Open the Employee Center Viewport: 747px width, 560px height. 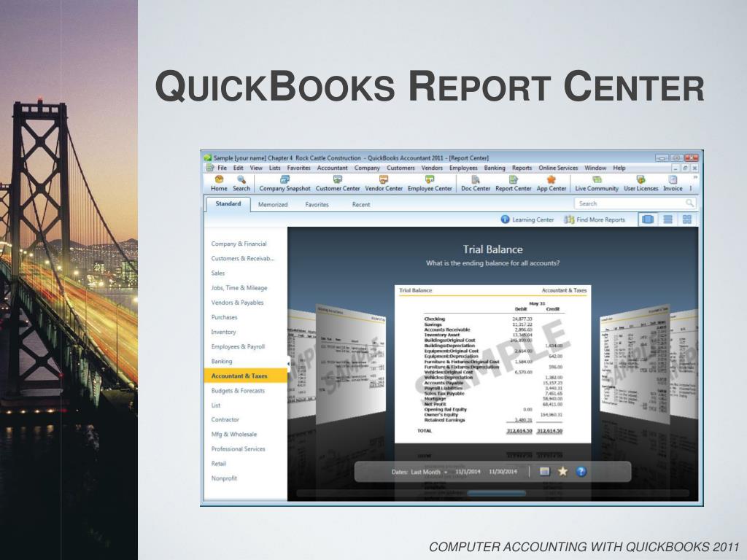[x=430, y=183]
